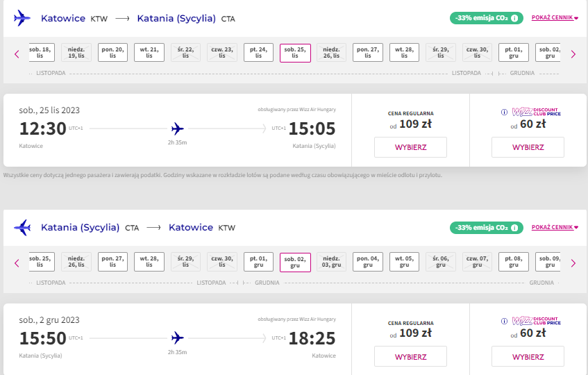Select return date pt. 01 gru

[258, 262]
